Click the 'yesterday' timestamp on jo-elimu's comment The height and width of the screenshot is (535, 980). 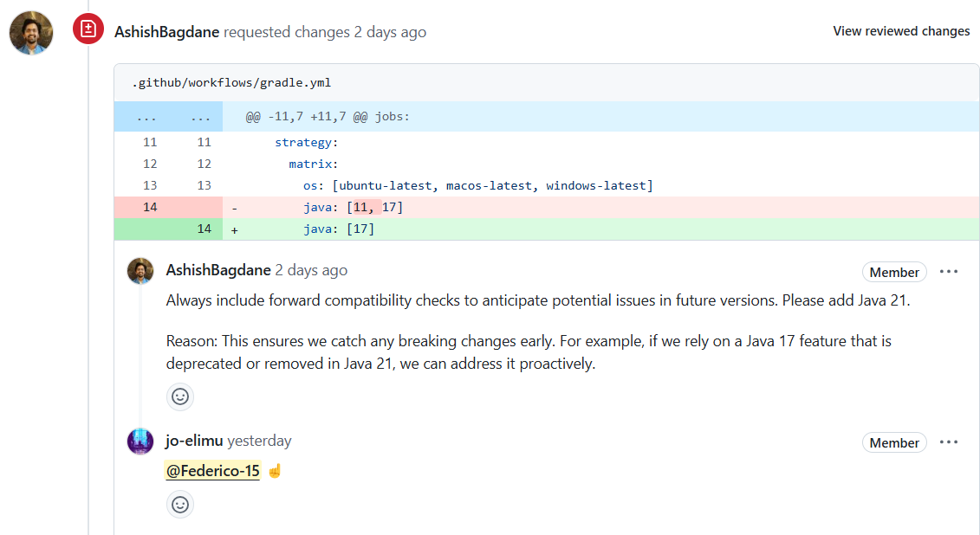[259, 441]
